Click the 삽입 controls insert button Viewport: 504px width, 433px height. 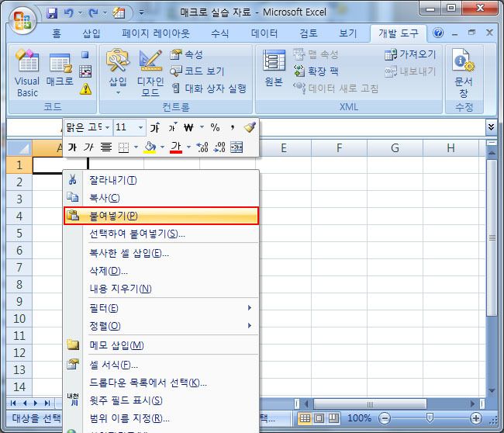(118, 72)
